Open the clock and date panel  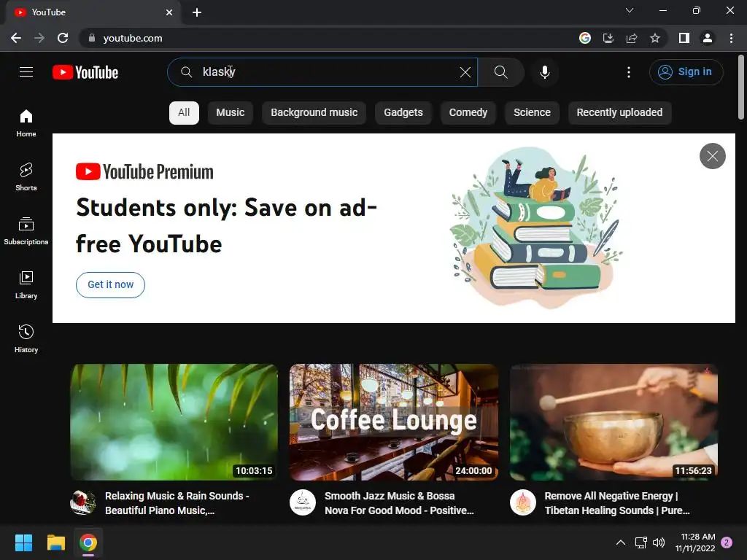point(695,542)
